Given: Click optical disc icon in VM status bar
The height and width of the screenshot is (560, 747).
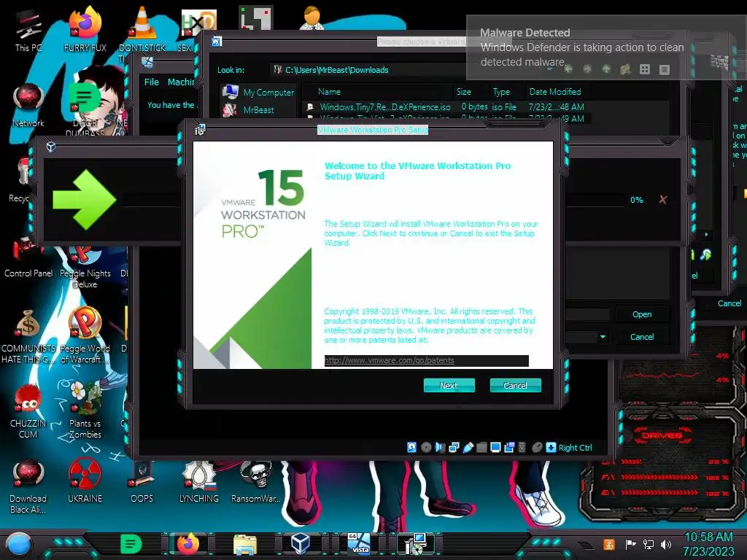Looking at the screenshot, I should point(426,447).
